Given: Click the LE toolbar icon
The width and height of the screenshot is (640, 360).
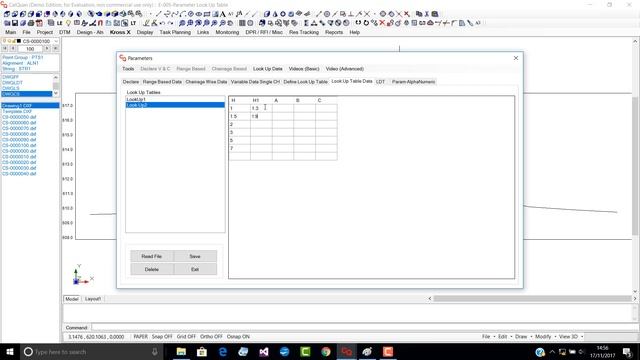Looking at the screenshot, I should click(59, 23).
